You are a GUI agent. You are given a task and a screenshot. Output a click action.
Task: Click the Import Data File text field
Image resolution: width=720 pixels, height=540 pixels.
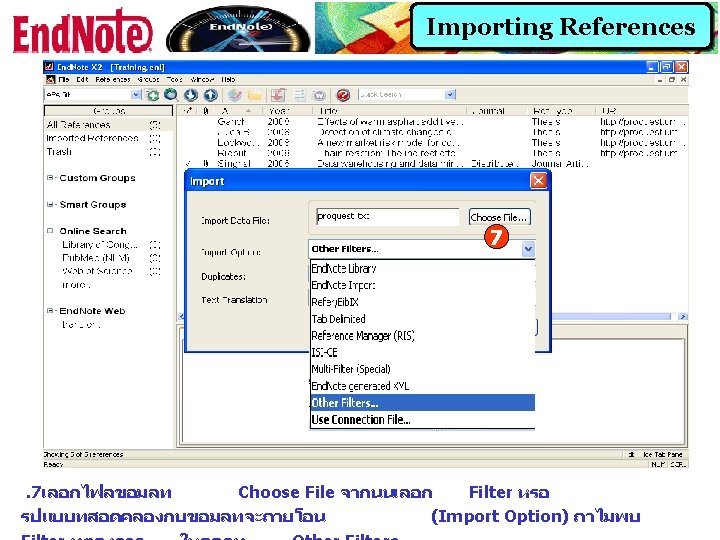pyautogui.click(x=388, y=217)
